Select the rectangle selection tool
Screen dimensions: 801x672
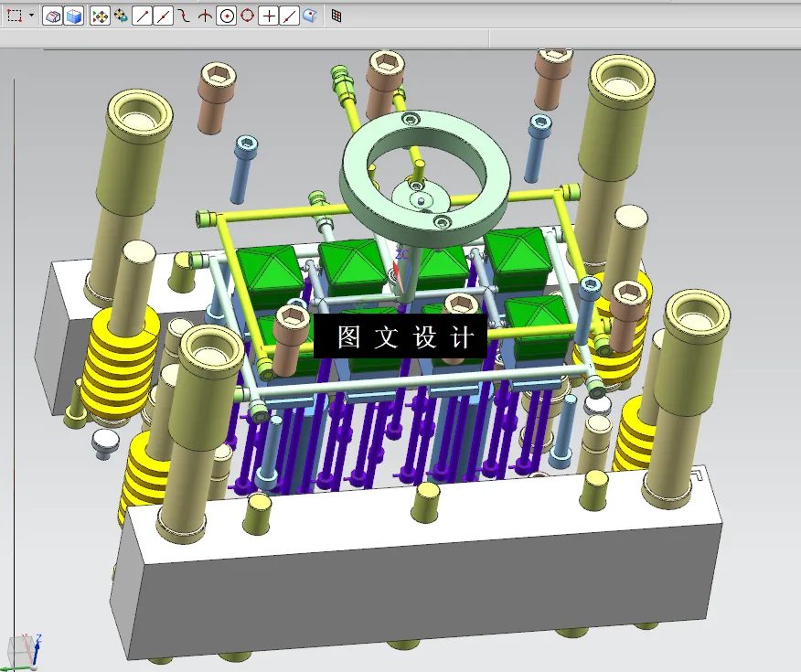15,16
